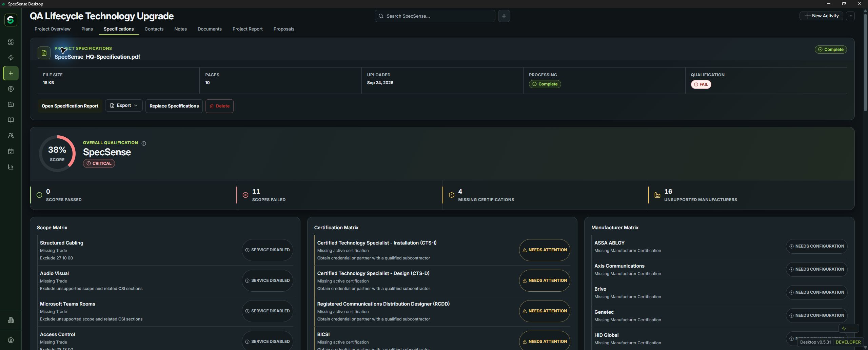
Task: Click the Scopes Failed x-circle icon
Action: 245,195
